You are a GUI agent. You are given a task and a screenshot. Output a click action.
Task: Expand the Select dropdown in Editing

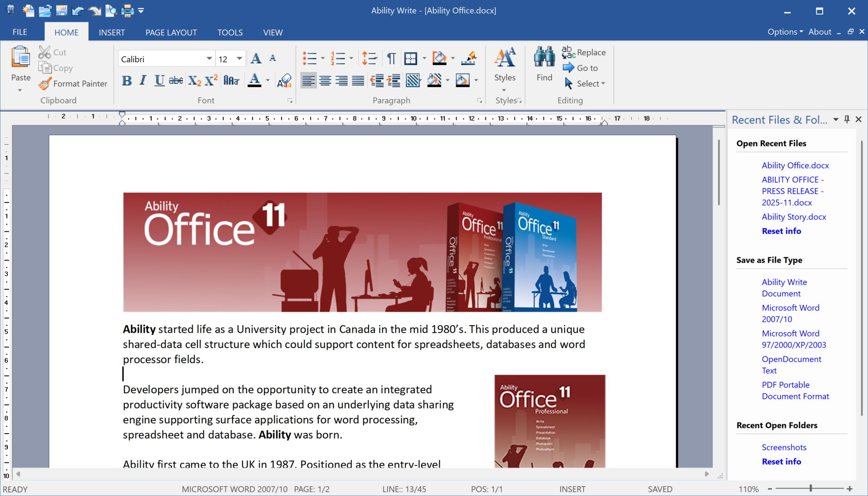(x=603, y=84)
